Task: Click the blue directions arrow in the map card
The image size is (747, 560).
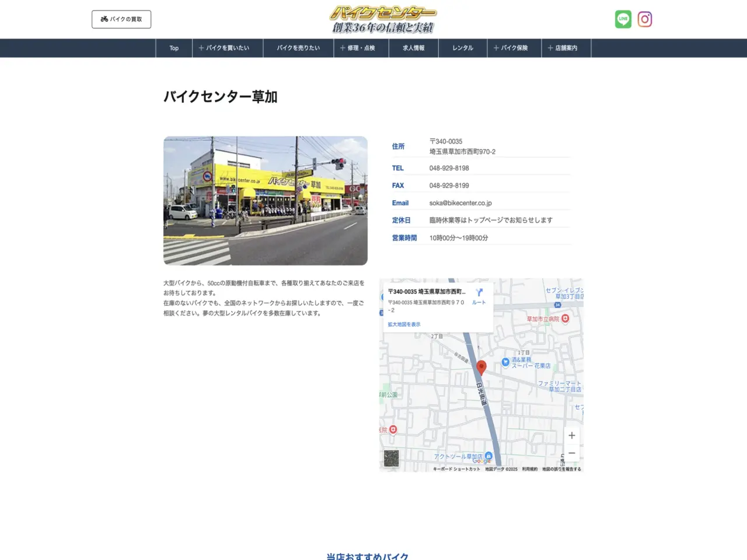Action: [479, 292]
